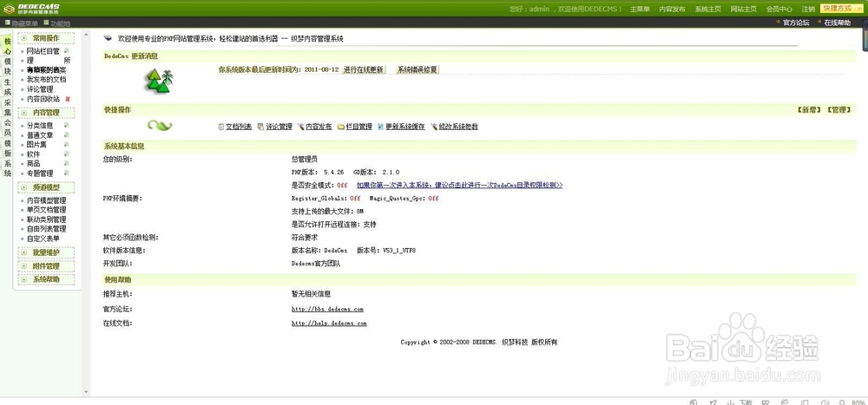Open the http://bbs.dedecms.com link

click(x=327, y=310)
